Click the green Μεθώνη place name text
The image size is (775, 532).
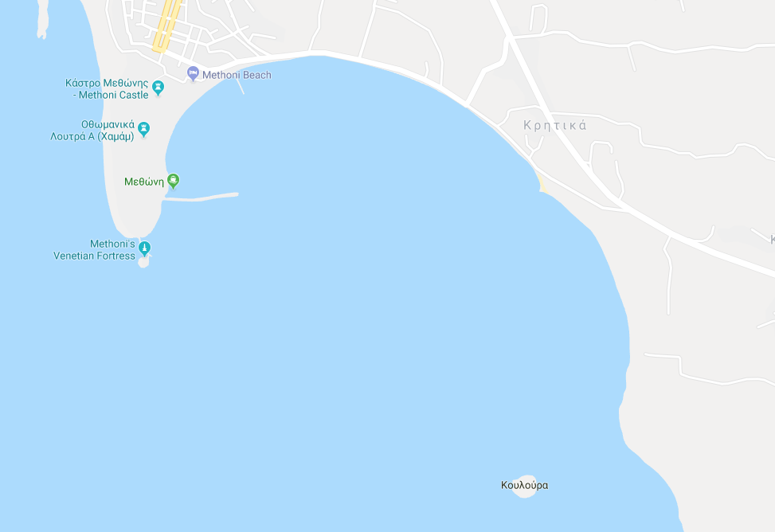click(144, 182)
